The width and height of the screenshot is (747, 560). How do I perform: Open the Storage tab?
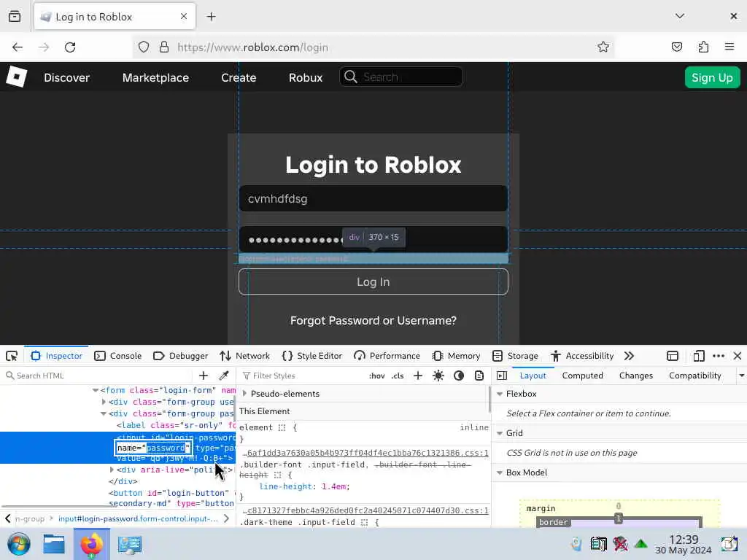(x=515, y=356)
